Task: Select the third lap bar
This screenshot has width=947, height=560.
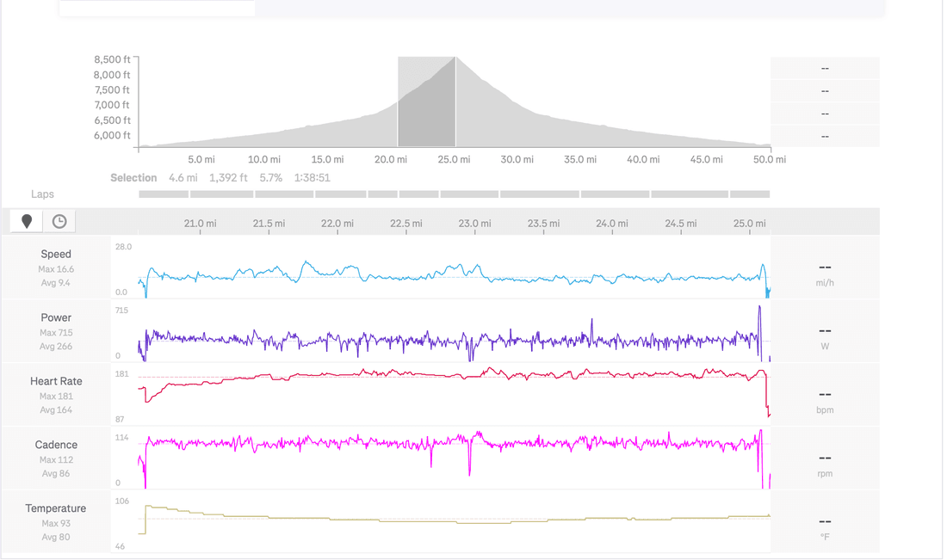Action: (284, 194)
